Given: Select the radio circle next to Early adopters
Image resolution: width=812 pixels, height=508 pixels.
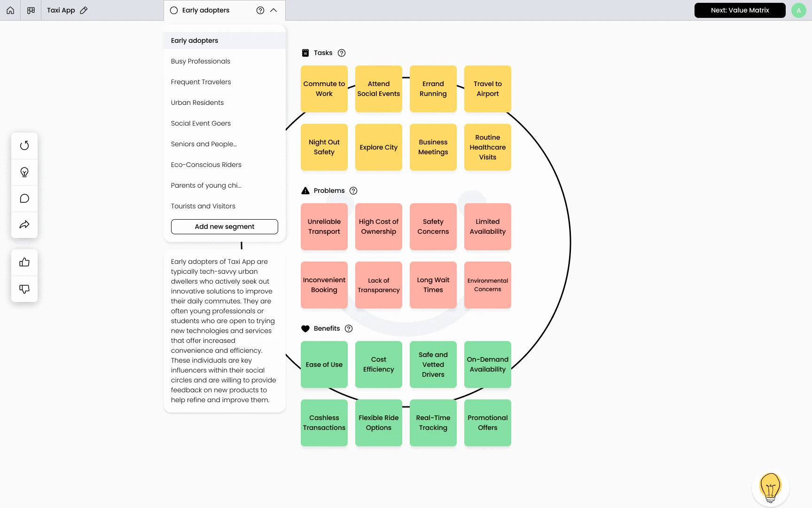Looking at the screenshot, I should (x=174, y=10).
